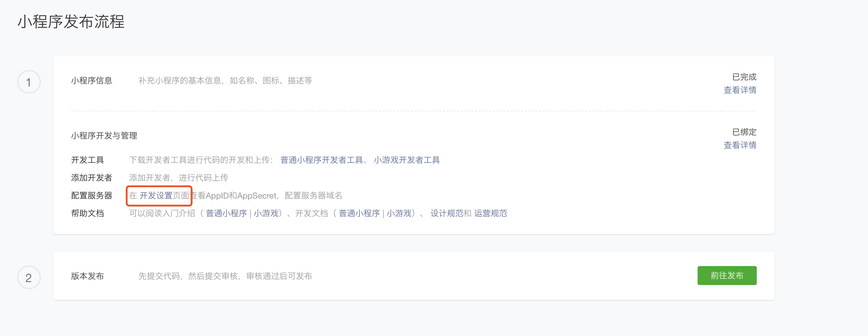Click the 版本发布 row label
Viewport: 868px width, 336px height.
click(x=87, y=276)
